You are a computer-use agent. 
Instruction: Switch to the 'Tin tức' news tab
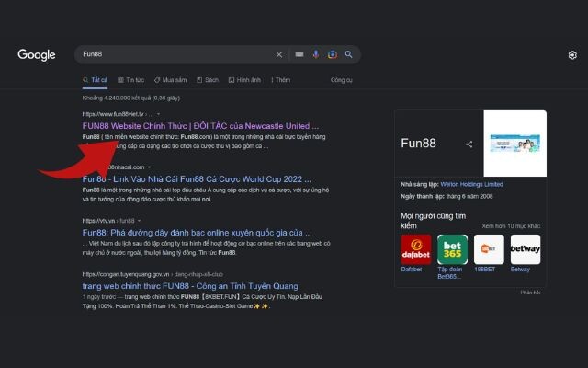point(131,80)
